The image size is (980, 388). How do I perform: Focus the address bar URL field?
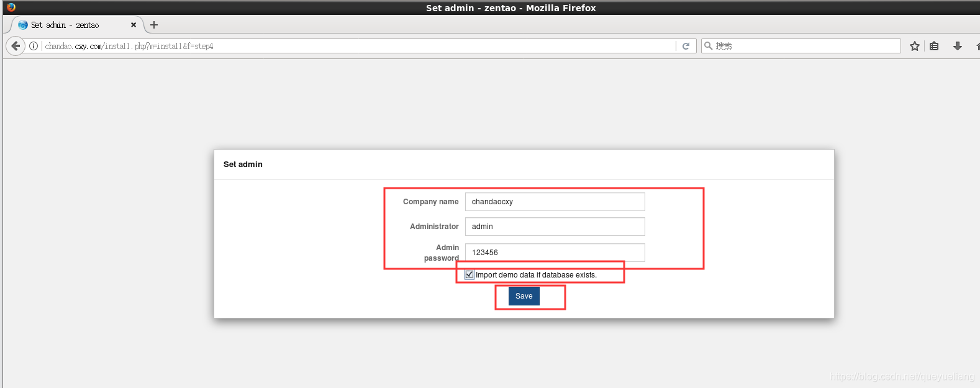(359, 46)
